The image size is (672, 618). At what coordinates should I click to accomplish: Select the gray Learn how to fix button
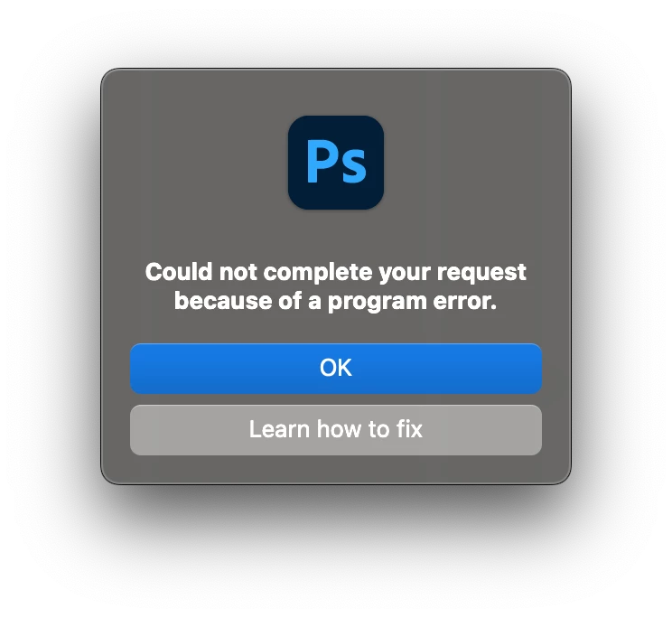(x=336, y=430)
